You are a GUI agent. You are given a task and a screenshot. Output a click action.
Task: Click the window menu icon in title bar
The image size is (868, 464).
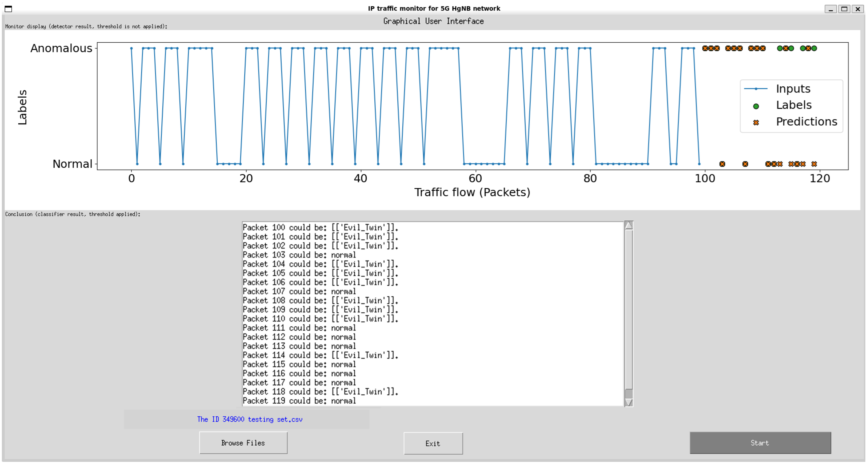(9, 9)
